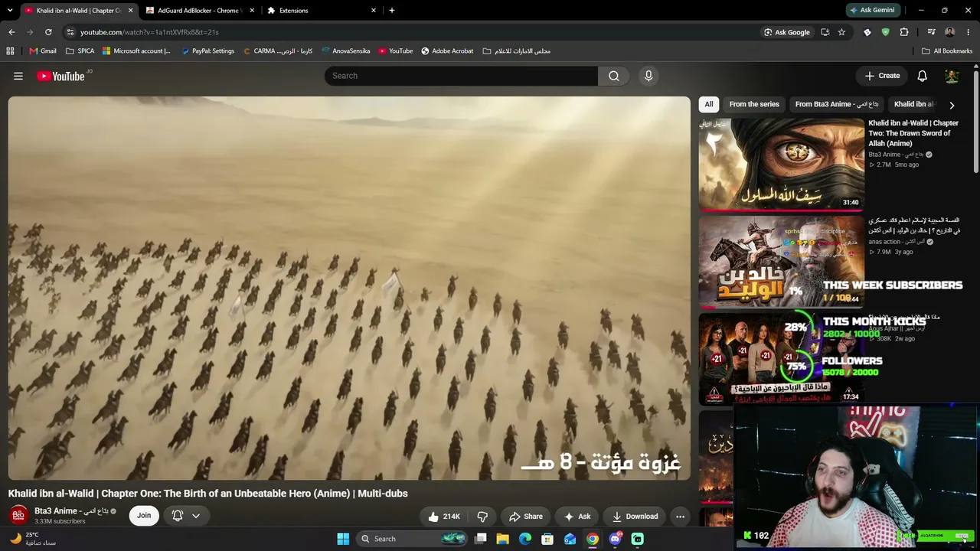Viewport: 980px width, 551px height.
Task: Open the YouTube account avatar menu
Action: pos(952,76)
